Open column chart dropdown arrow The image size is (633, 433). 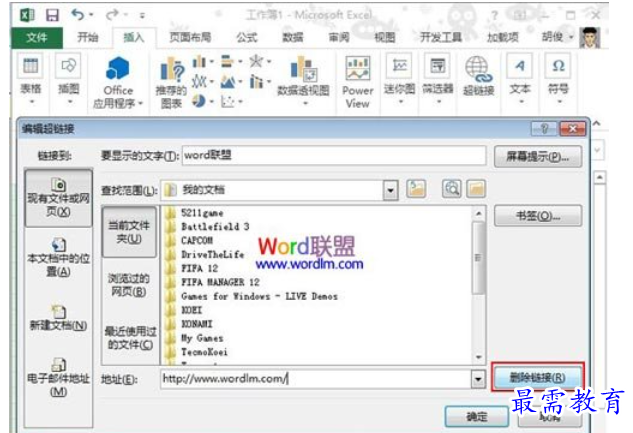coord(211,62)
